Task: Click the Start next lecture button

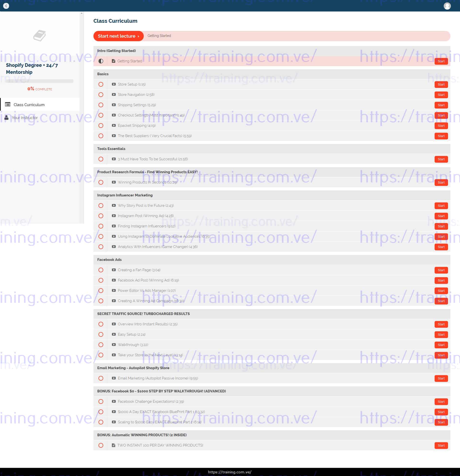Action: (119, 36)
